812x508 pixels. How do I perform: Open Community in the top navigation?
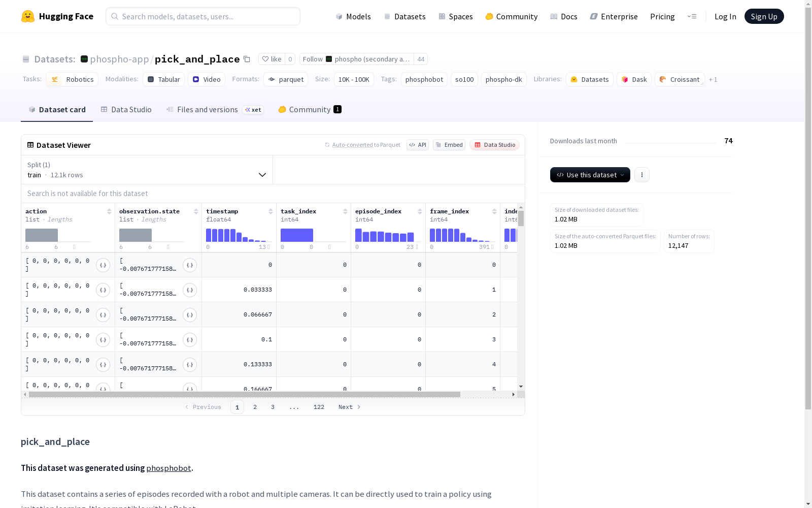pyautogui.click(x=511, y=16)
